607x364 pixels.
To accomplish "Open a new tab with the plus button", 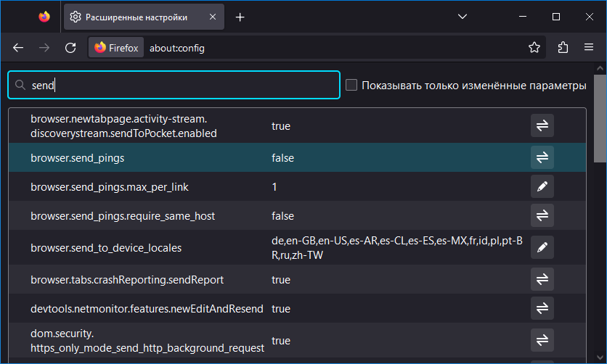I will pyautogui.click(x=240, y=17).
